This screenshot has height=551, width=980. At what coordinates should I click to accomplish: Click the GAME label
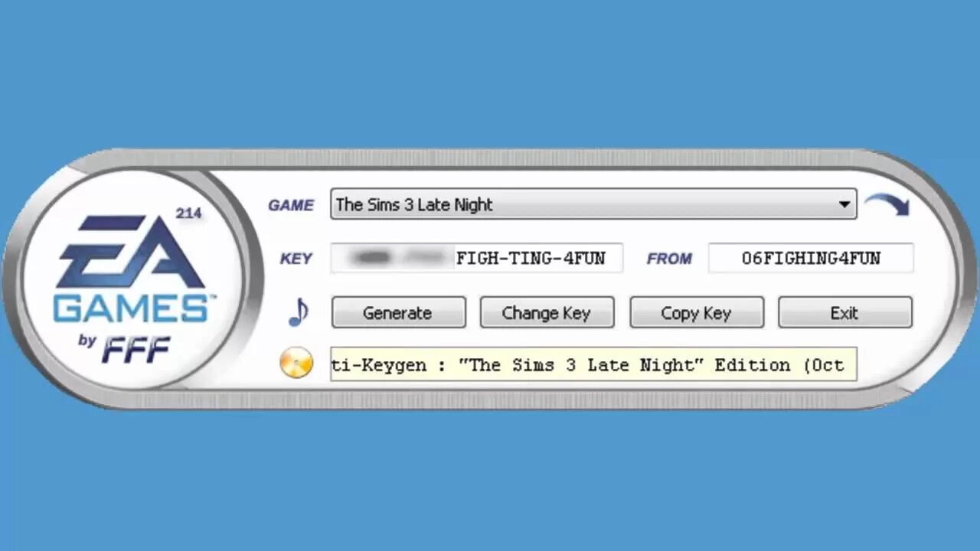coord(291,205)
